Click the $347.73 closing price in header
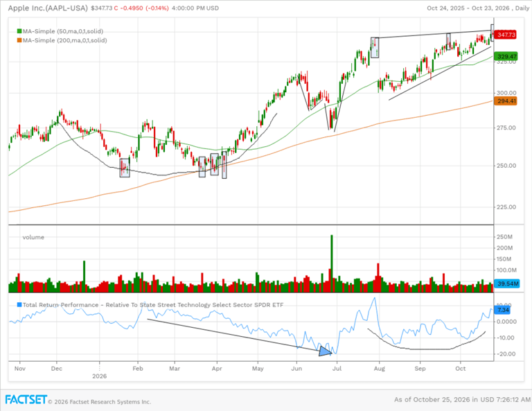 [101, 8]
